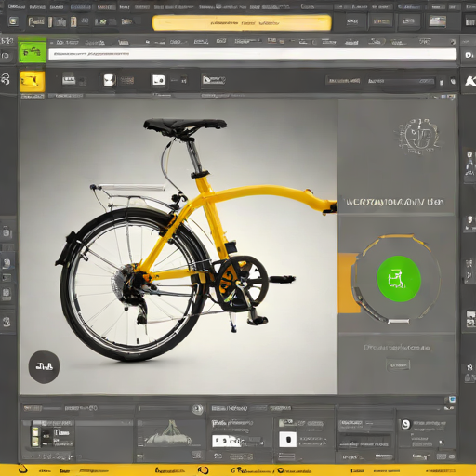Select the running figure icon on the right sidebar
Image resolution: width=476 pixels, height=476 pixels.
[470, 81]
